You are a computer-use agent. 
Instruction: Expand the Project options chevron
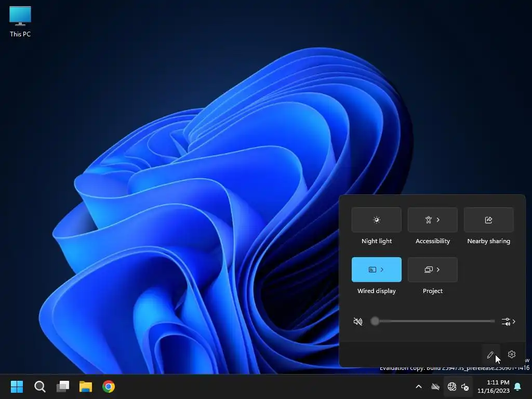click(x=438, y=270)
